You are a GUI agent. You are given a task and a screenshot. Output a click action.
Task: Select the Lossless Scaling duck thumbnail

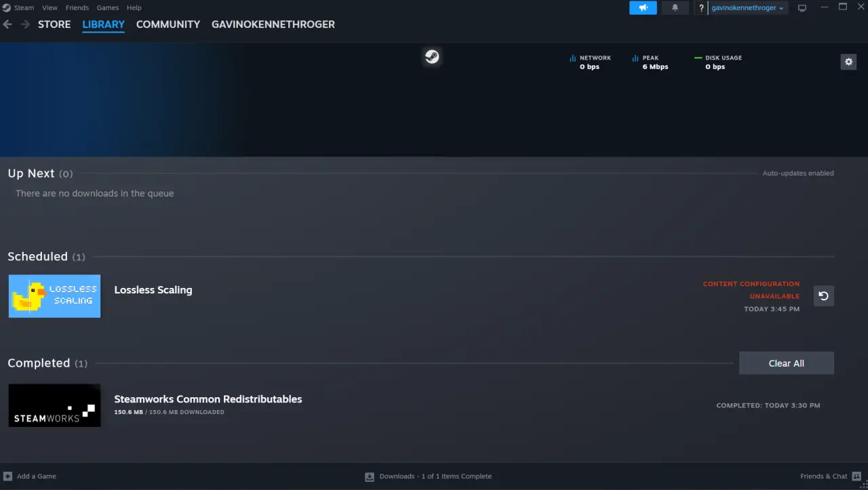[x=54, y=296]
